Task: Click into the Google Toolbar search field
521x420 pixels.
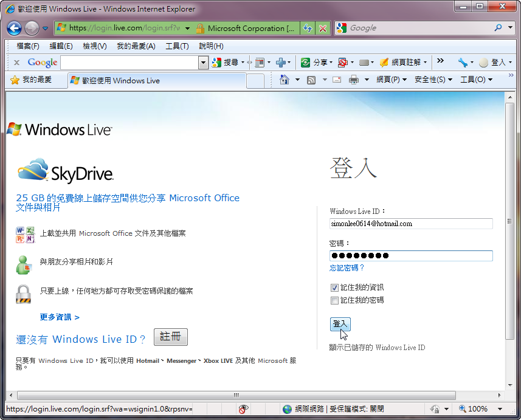Action: click(129, 62)
